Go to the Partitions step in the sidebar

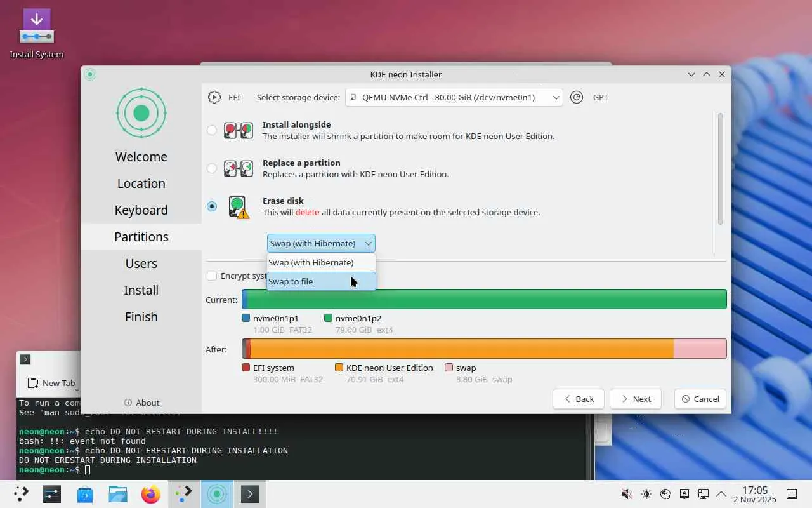141,237
